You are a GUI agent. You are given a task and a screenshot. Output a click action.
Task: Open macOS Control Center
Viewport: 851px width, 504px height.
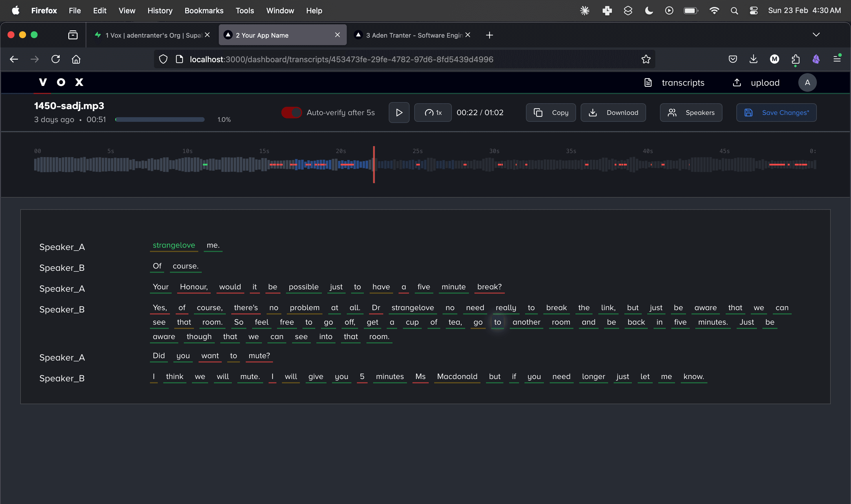pyautogui.click(x=753, y=11)
